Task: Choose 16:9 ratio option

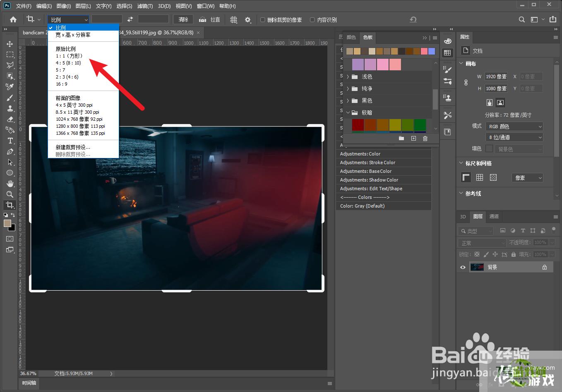Action: point(62,84)
